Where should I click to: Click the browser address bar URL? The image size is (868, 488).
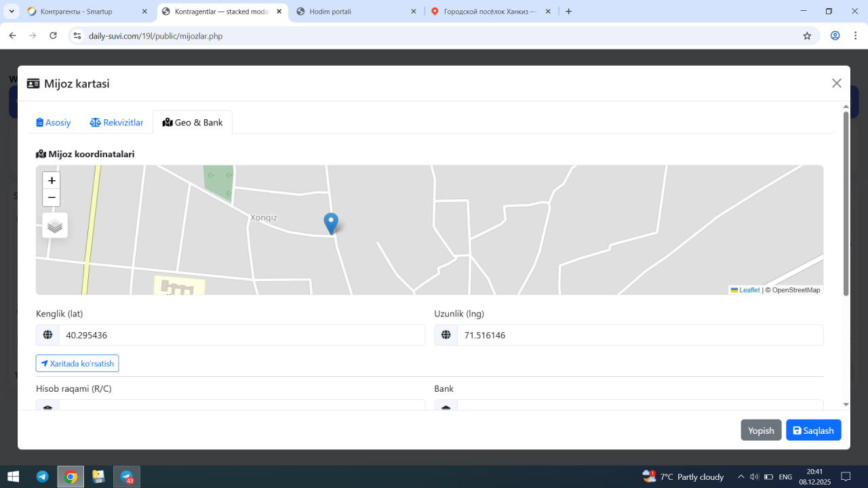[x=155, y=36]
